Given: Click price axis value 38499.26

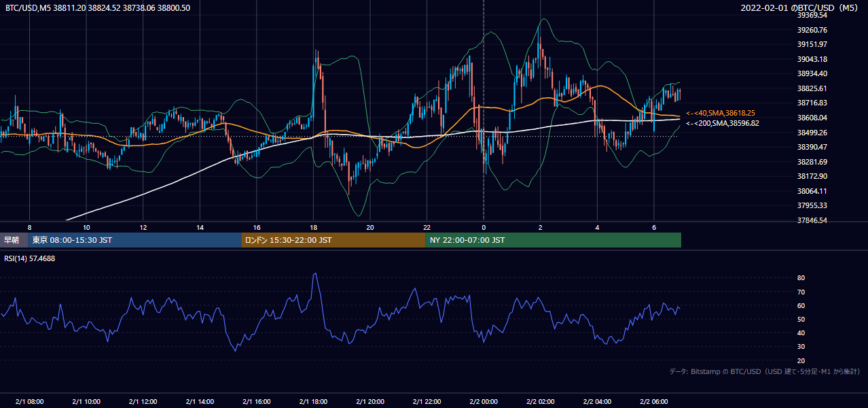Looking at the screenshot, I should 812,133.
